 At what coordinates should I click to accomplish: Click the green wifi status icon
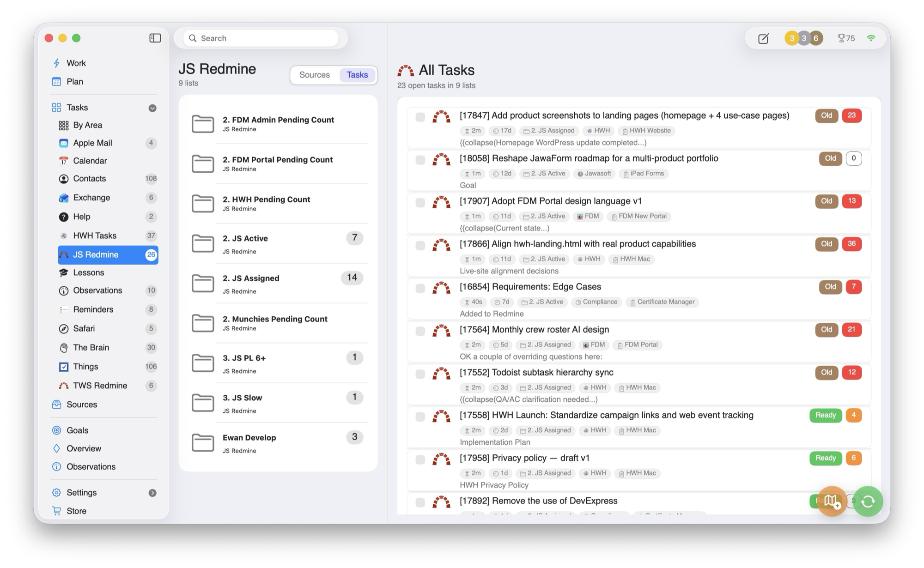click(871, 38)
